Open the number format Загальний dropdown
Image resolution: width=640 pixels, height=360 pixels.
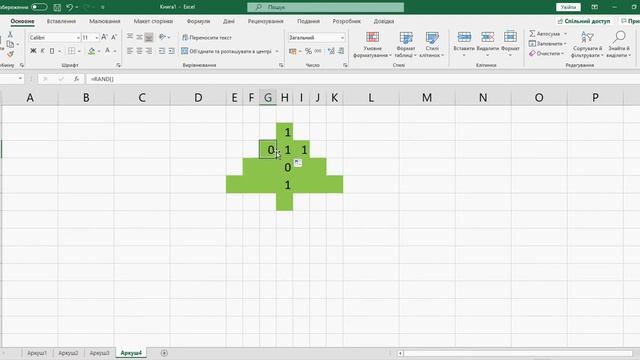tap(342, 38)
